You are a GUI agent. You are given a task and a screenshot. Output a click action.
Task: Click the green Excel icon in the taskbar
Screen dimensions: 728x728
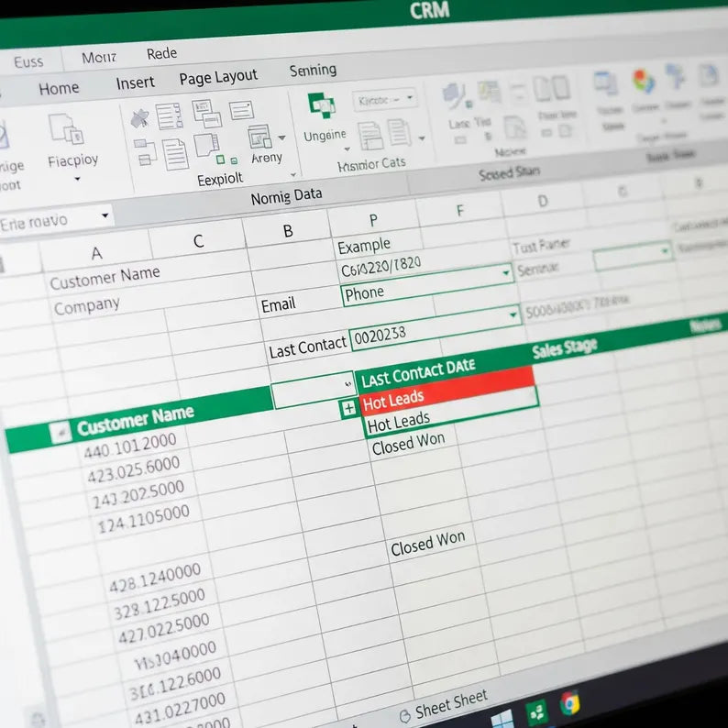[x=536, y=711]
